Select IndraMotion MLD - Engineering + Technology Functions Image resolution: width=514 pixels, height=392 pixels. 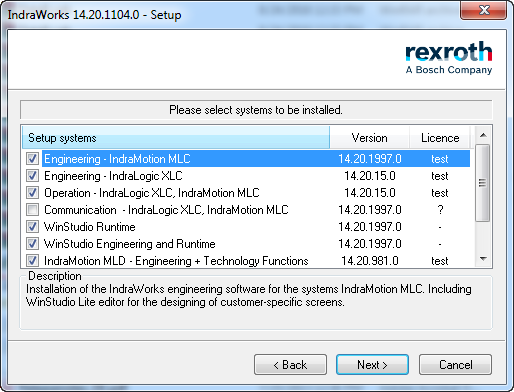(x=256, y=261)
